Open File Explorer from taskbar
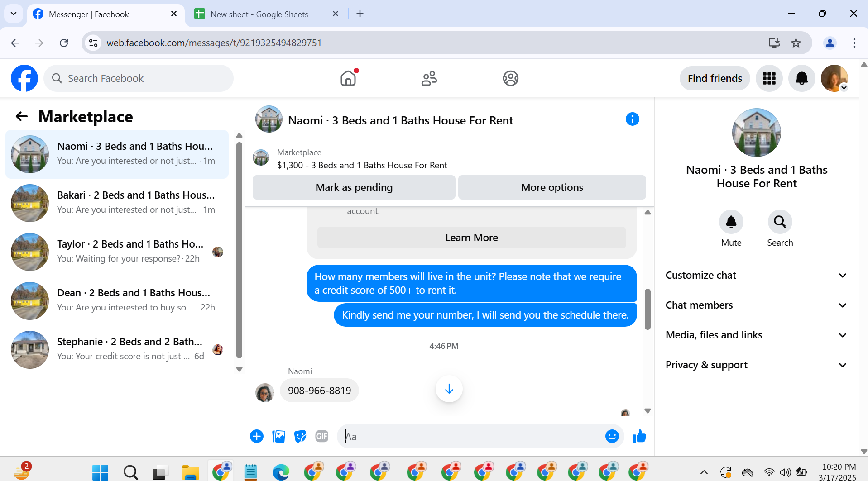The width and height of the screenshot is (868, 481). 191,472
